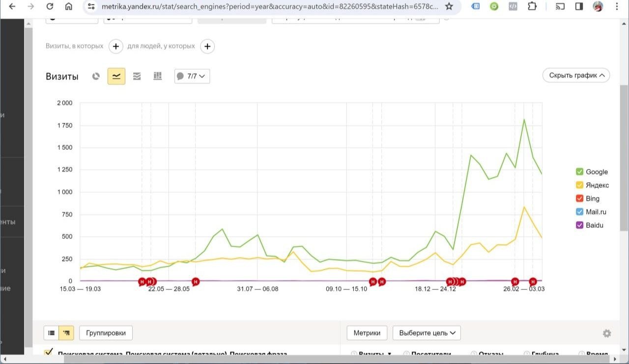
Task: Switch the table to flat list view
Action: coord(51,333)
